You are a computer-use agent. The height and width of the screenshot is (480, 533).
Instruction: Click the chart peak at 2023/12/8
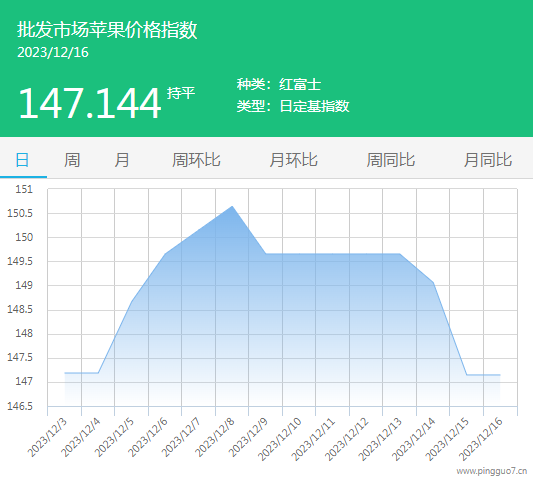click(232, 206)
